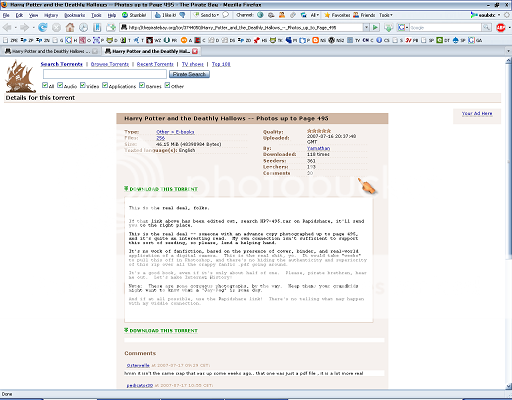The width and height of the screenshot is (512, 400).
Task: Close the active Harry Potter tab
Action: [195, 51]
